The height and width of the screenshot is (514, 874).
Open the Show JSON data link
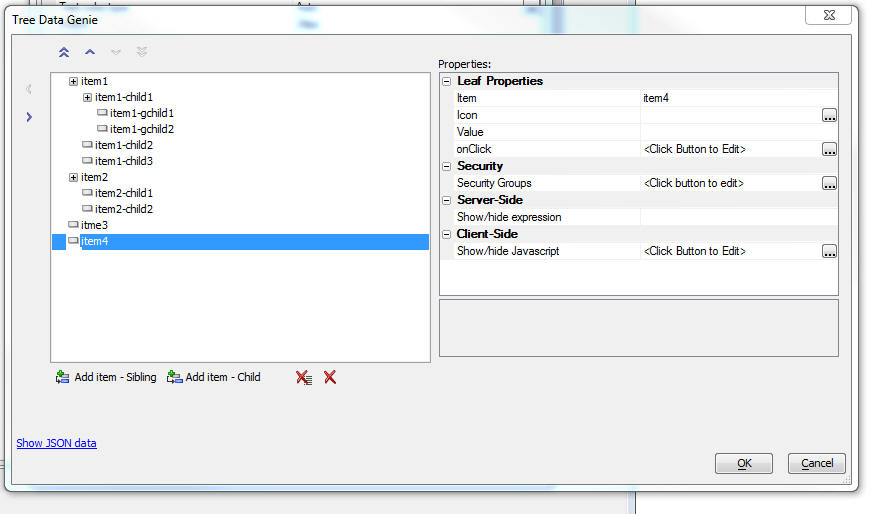pyautogui.click(x=56, y=443)
